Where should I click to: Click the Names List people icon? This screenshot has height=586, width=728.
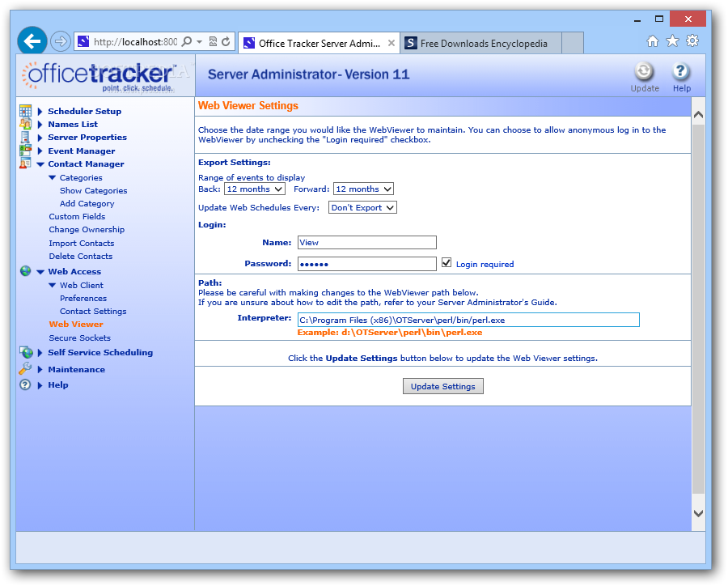(26, 124)
